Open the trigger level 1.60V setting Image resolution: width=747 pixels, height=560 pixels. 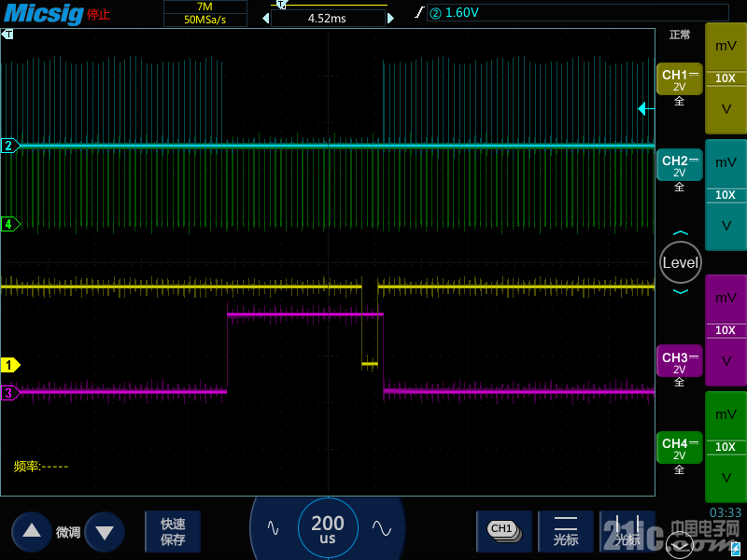coord(577,12)
